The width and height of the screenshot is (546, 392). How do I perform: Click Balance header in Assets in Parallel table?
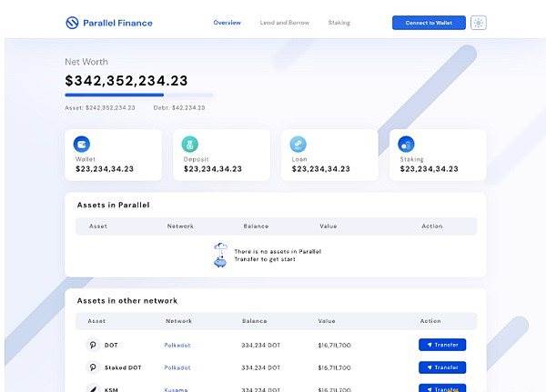click(x=256, y=226)
